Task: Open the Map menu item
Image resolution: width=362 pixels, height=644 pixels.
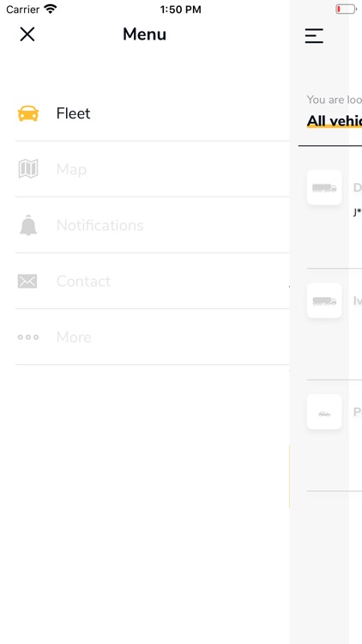Action: click(x=153, y=169)
